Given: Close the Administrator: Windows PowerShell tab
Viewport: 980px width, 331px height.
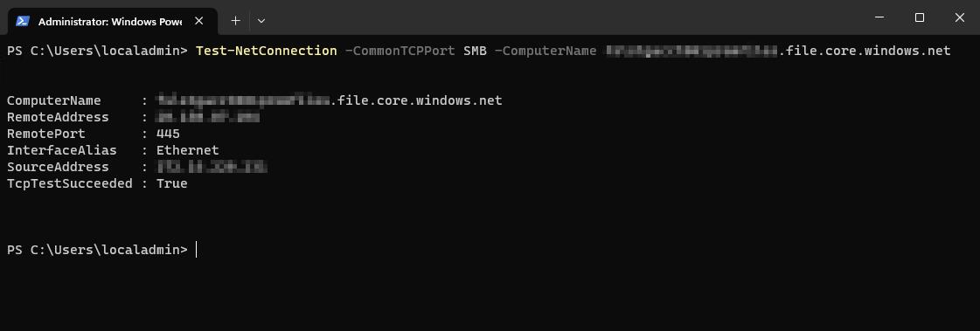Looking at the screenshot, I should (x=198, y=21).
